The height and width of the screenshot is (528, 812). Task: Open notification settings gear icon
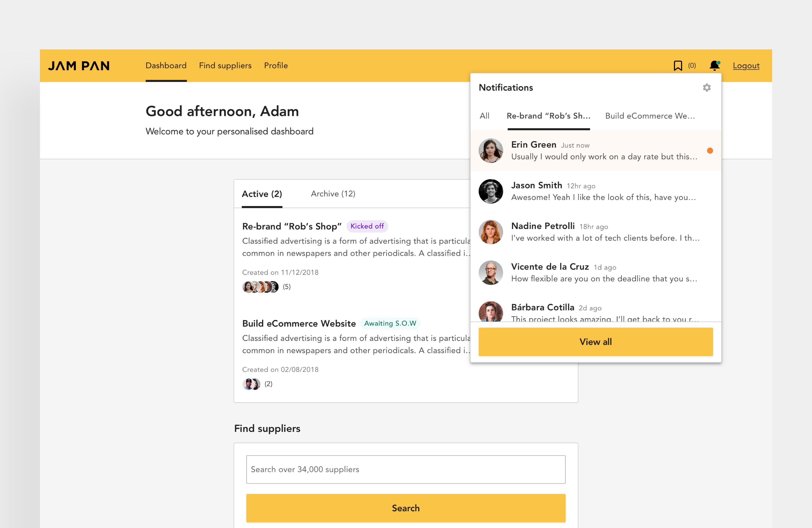pyautogui.click(x=707, y=88)
